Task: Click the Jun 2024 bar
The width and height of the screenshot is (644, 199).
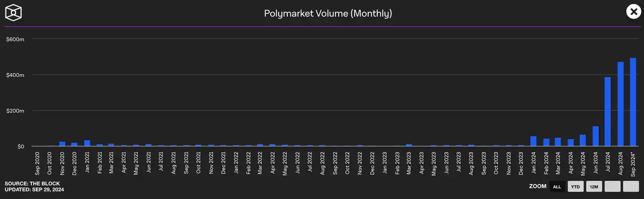Action: (x=596, y=136)
